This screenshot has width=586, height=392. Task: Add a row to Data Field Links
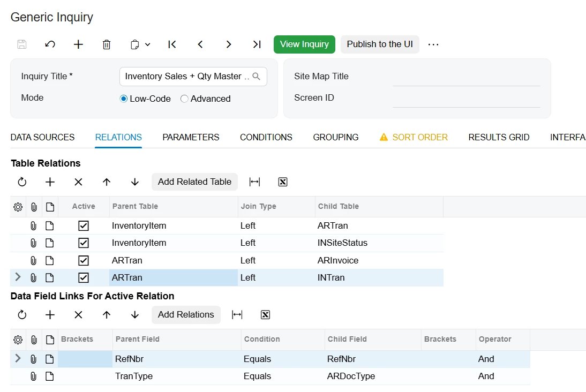pos(50,315)
